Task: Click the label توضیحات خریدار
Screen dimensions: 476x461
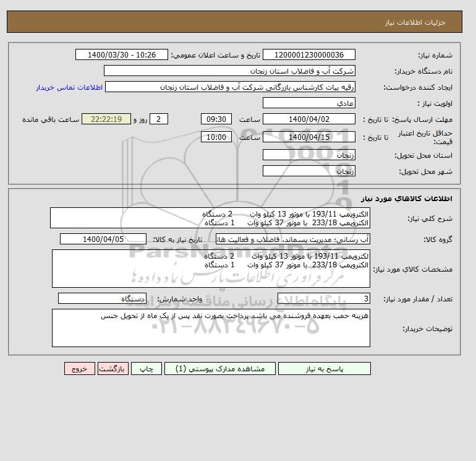Action: pos(427,329)
